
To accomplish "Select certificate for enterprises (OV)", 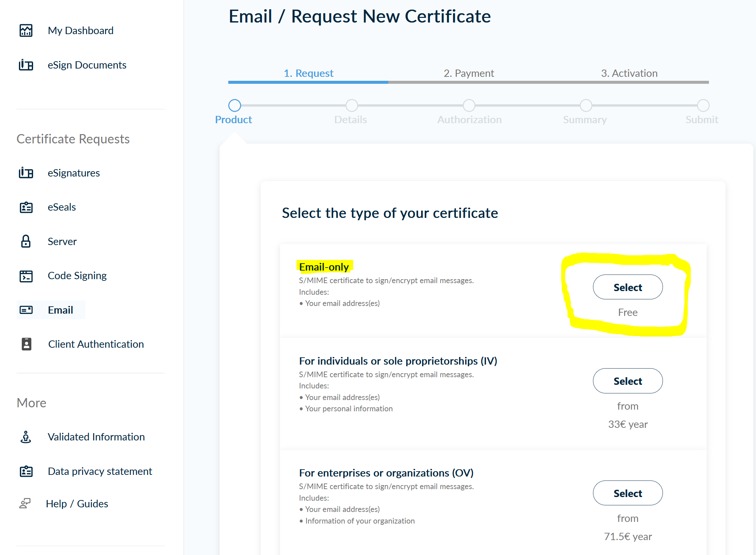I will coord(628,493).
